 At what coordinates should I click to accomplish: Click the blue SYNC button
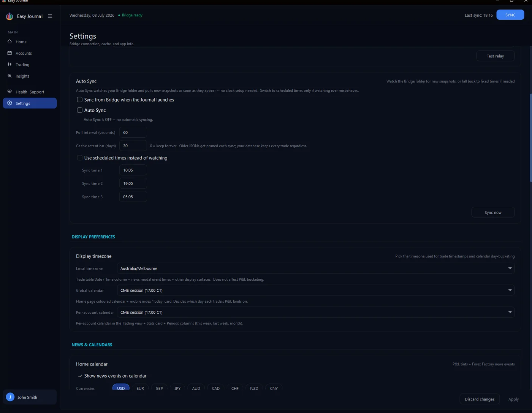510,15
